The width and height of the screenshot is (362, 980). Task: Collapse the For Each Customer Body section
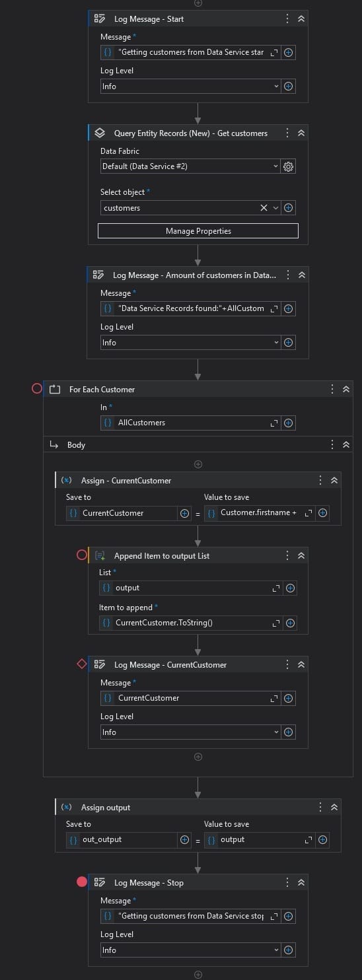coord(345,445)
